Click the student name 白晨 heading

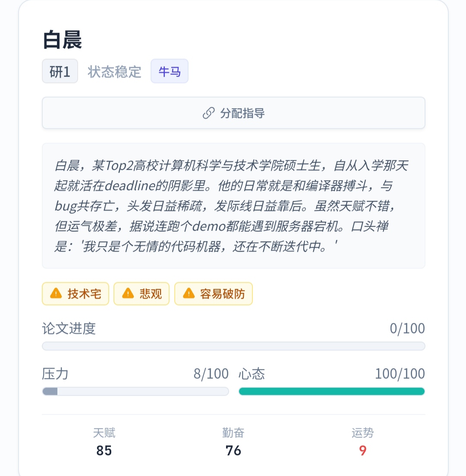(x=63, y=41)
